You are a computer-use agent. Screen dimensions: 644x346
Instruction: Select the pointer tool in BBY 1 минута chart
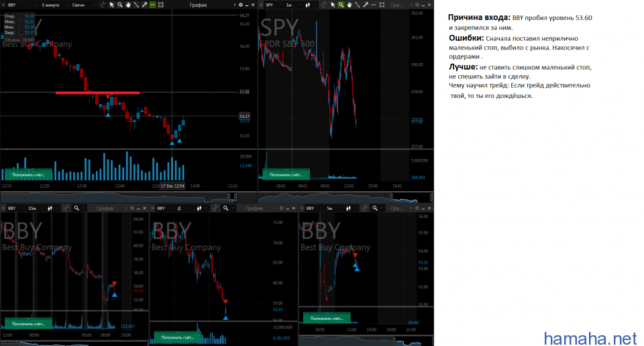[112, 5]
